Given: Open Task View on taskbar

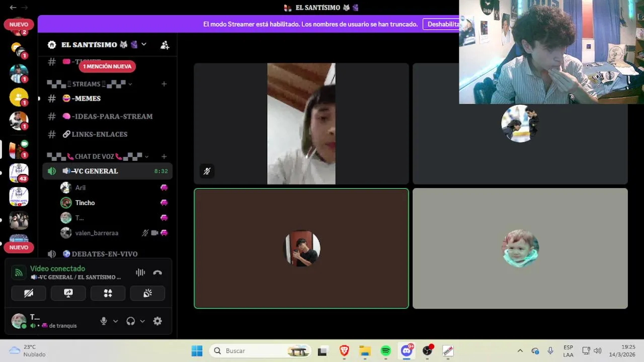Looking at the screenshot, I should (323, 351).
